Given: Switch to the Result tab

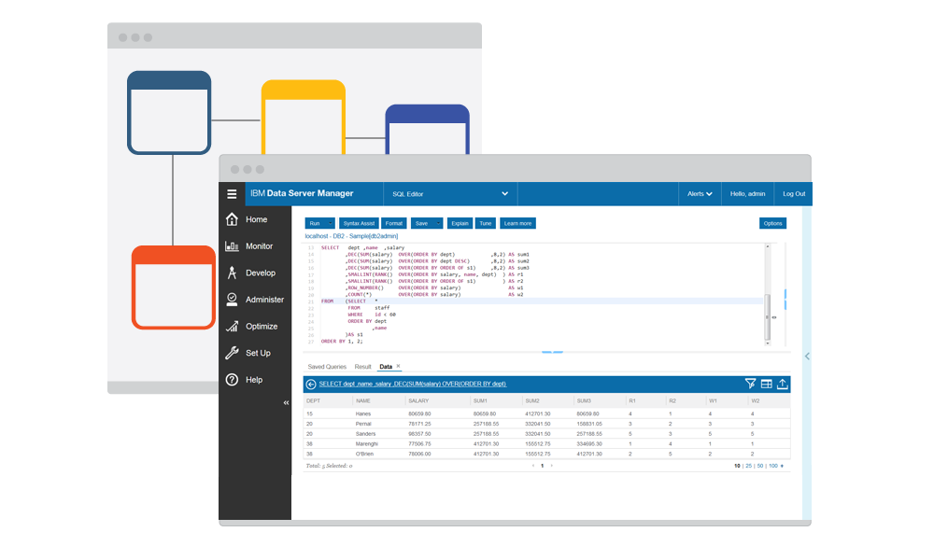Looking at the screenshot, I should [362, 367].
